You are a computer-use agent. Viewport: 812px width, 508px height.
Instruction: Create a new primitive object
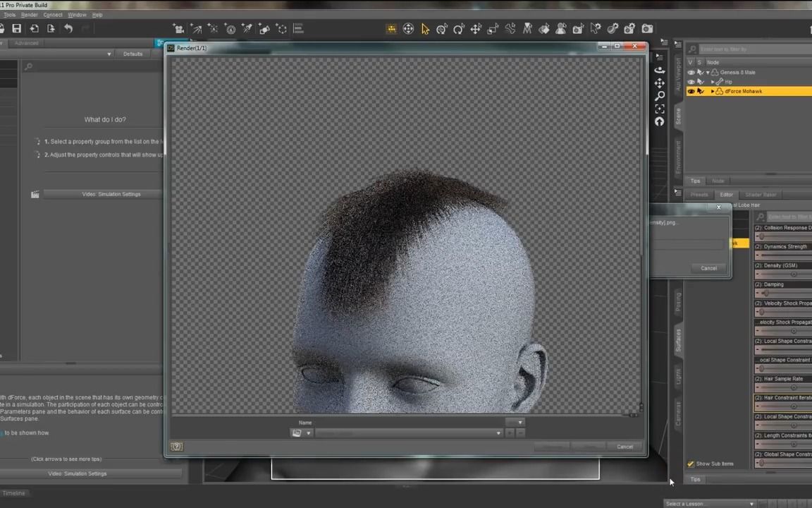click(264, 28)
